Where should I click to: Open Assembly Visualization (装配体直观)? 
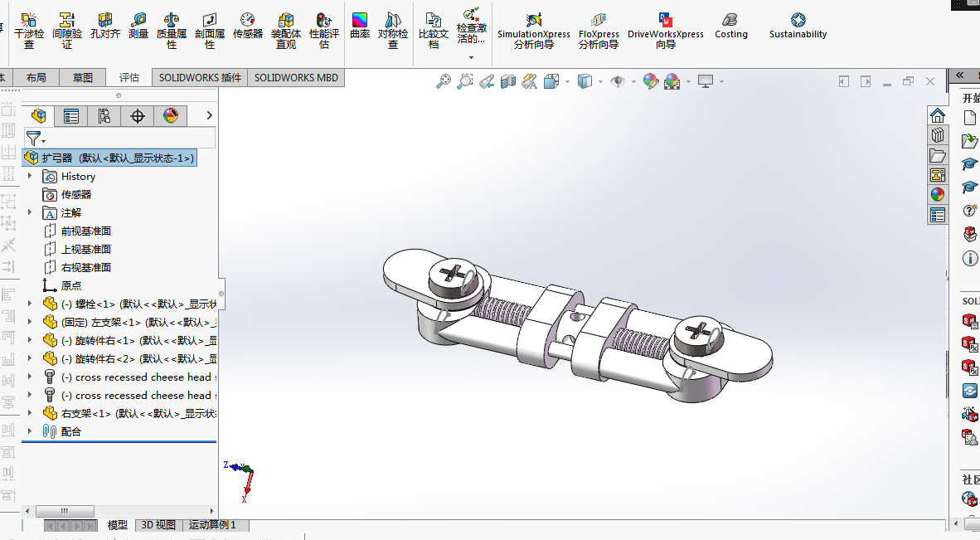tap(285, 30)
